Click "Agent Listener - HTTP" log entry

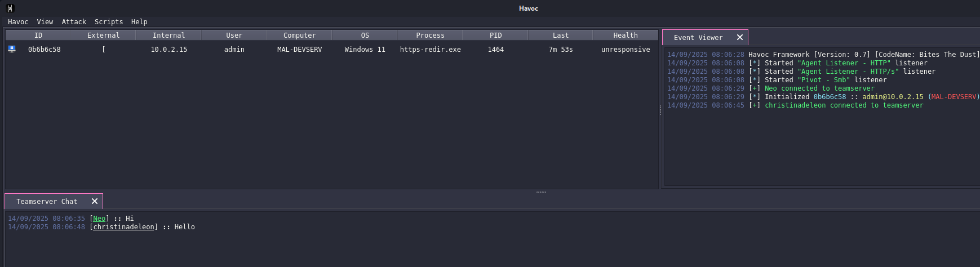(797, 63)
